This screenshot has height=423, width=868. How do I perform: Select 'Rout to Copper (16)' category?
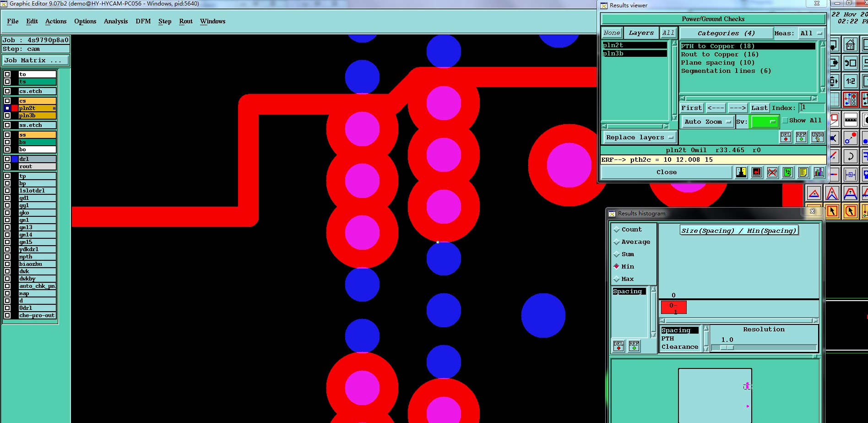[720, 54]
